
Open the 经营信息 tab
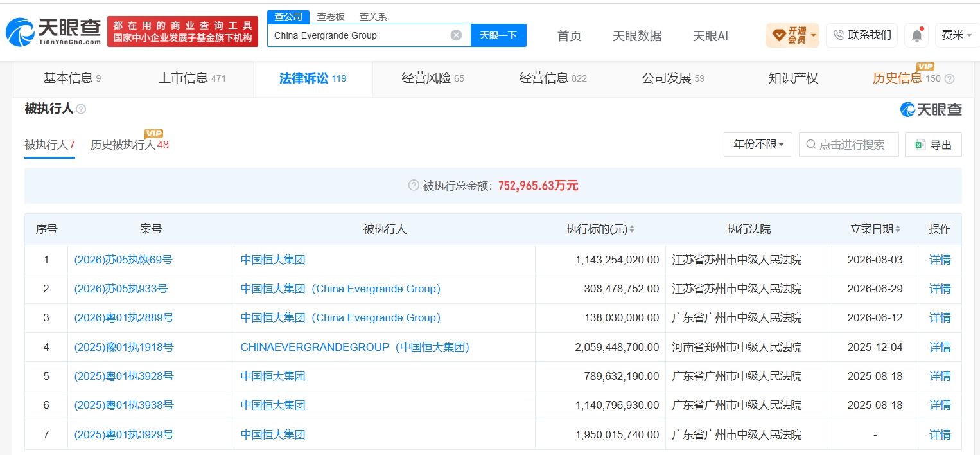tap(553, 78)
